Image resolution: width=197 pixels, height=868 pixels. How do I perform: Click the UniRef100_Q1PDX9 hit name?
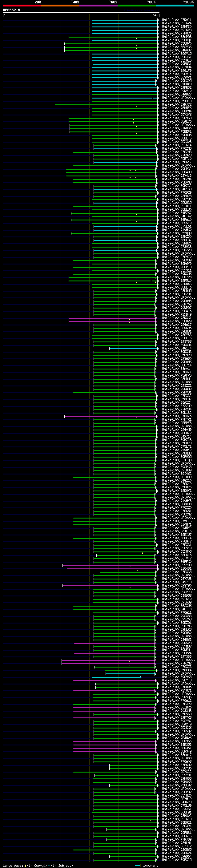(x=177, y=85)
